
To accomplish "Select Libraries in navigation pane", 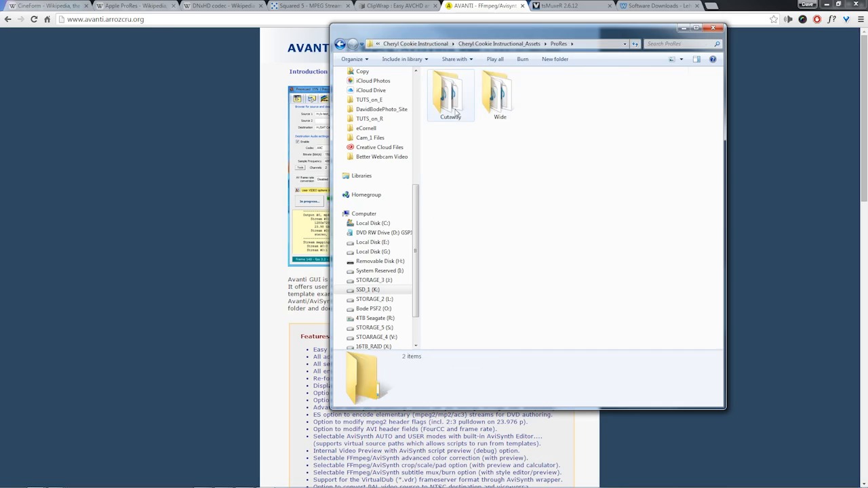I will click(361, 176).
